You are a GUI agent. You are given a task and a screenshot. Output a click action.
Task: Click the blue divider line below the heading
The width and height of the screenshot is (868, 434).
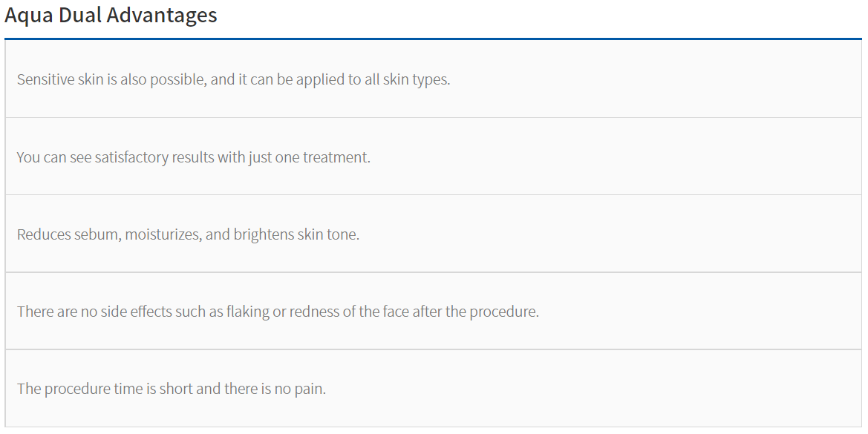433,38
